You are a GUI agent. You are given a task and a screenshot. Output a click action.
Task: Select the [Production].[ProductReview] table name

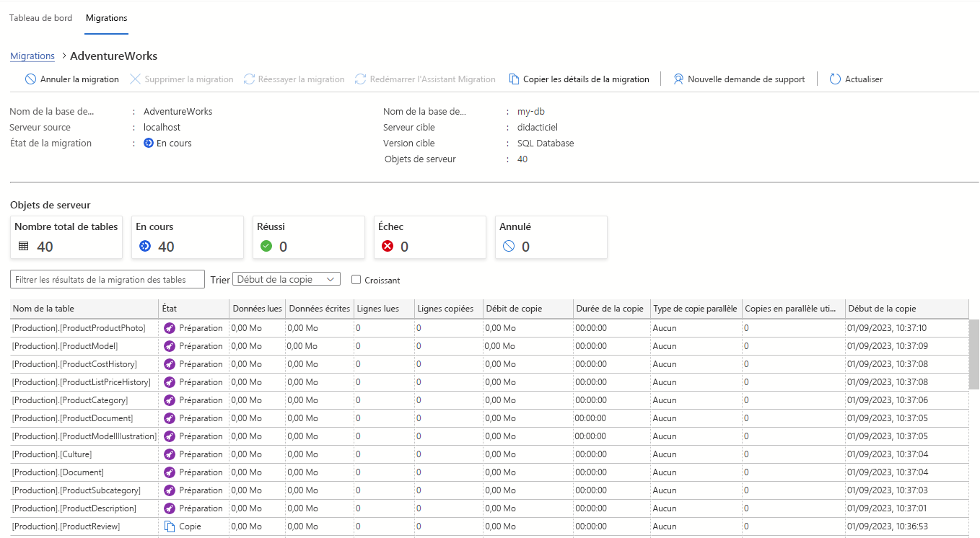pyautogui.click(x=66, y=526)
